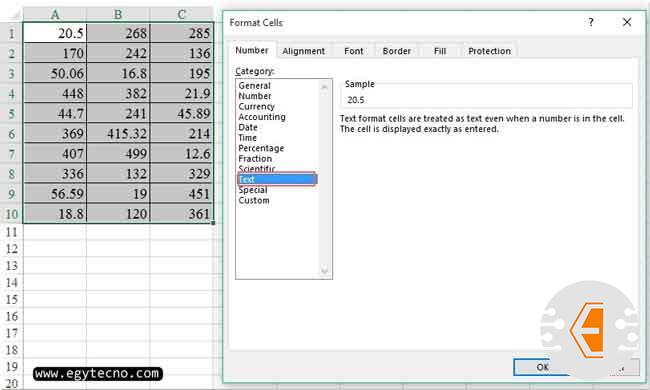Click cell containing 415.32
The width and height of the screenshot is (650, 390).
(x=118, y=133)
